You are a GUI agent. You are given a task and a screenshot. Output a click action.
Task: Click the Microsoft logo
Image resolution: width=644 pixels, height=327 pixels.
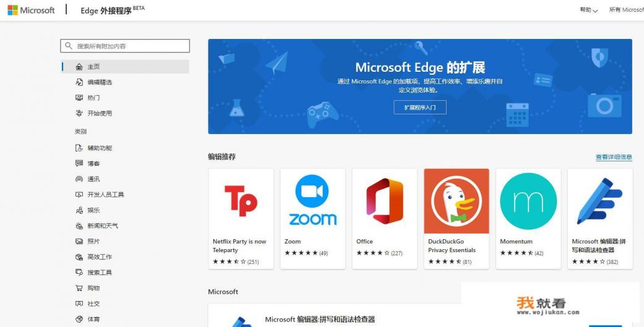pos(31,11)
